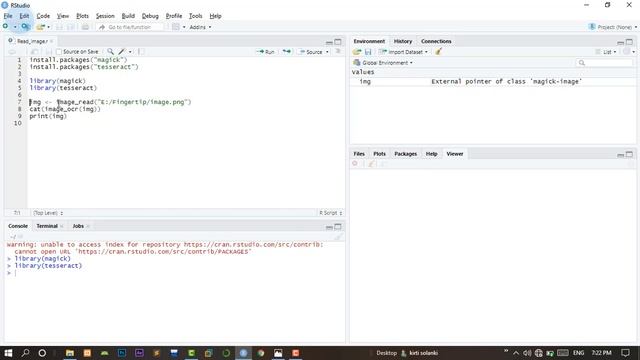
Task: Close the Read_image.r tab
Action: click(51, 41)
